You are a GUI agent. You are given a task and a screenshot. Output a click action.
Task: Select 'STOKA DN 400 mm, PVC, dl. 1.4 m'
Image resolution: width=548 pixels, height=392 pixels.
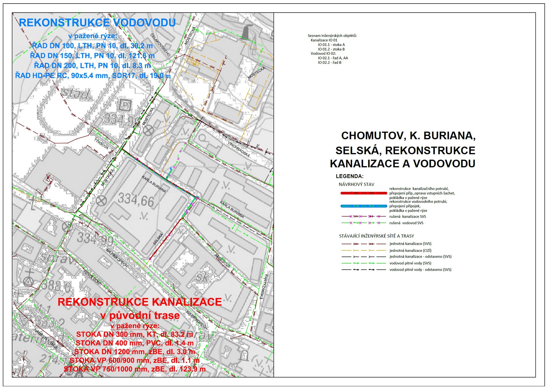[x=135, y=343]
